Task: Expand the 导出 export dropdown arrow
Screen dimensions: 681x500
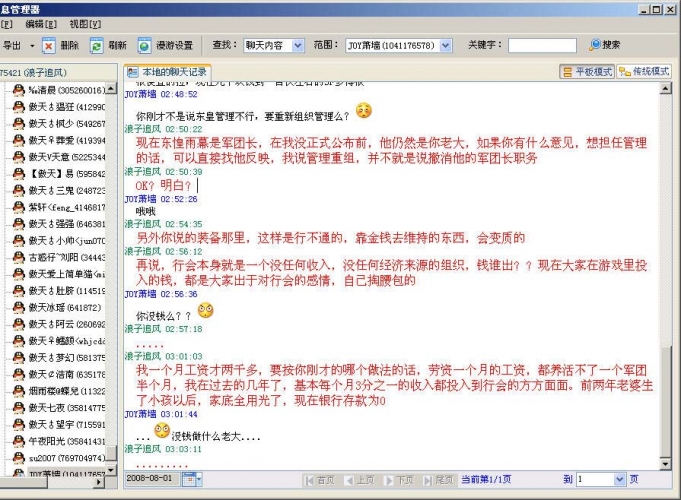Action: click(x=32, y=46)
